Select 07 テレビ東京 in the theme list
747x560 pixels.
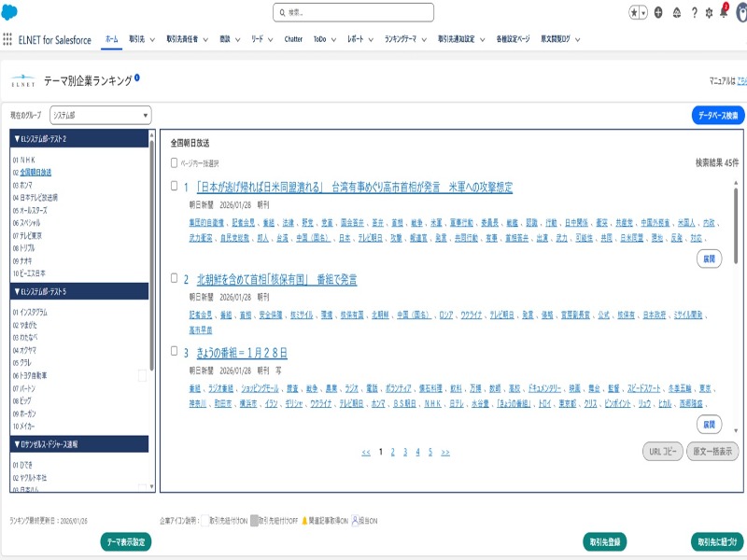point(27,236)
